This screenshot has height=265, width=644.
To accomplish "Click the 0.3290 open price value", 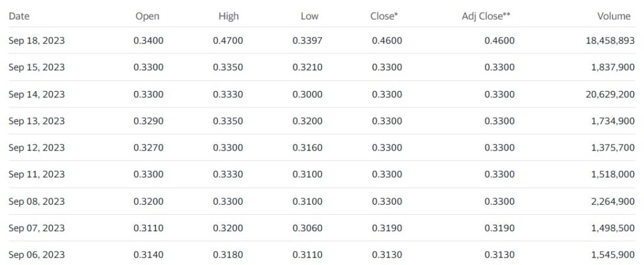I will click(x=148, y=121).
